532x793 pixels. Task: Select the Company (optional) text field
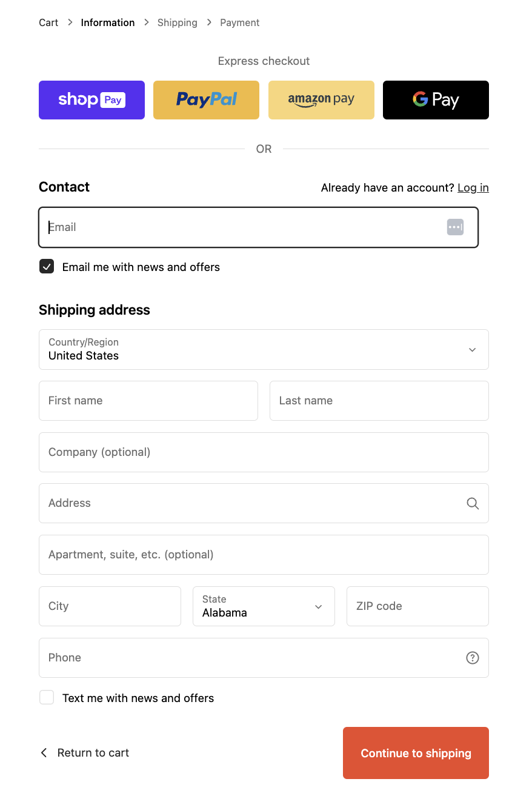point(264,452)
